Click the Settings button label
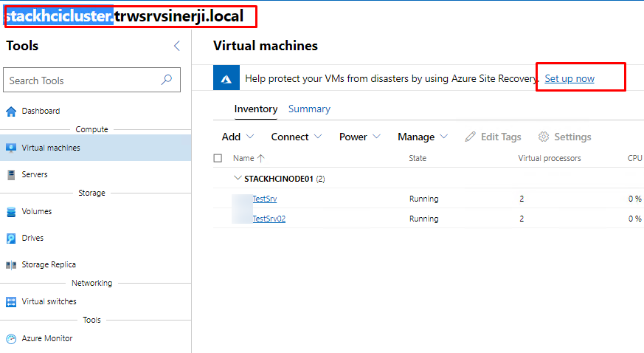 [x=572, y=137]
